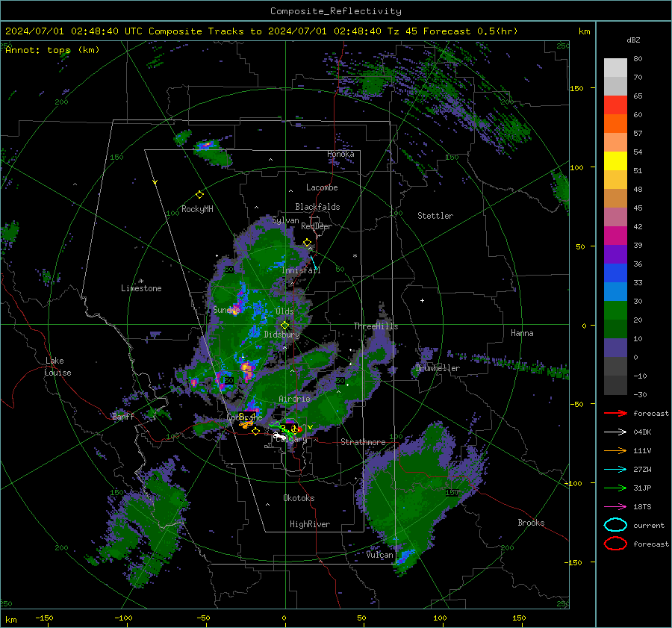Click the green 31JP track arrow
Viewport: 672px width, 628px height.
click(x=615, y=488)
